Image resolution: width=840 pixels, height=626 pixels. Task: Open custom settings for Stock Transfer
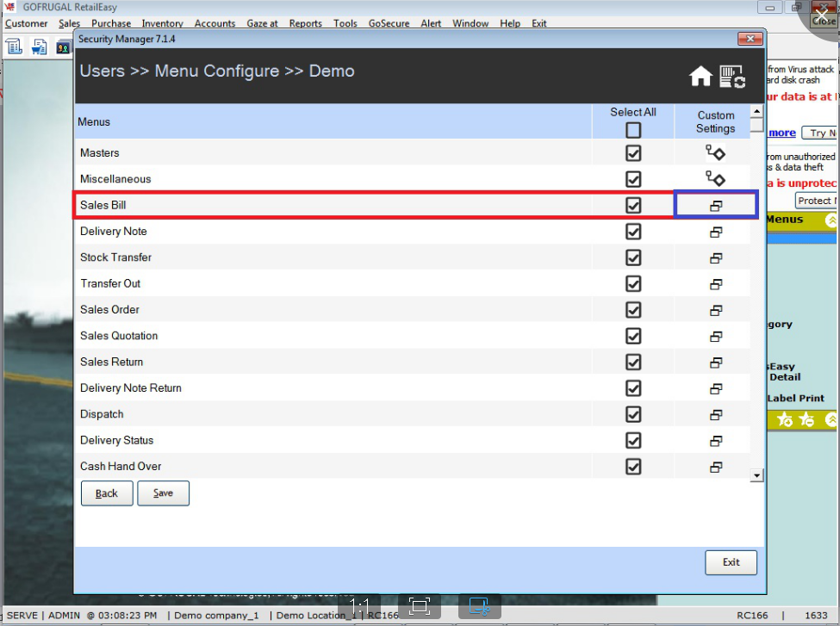(716, 258)
